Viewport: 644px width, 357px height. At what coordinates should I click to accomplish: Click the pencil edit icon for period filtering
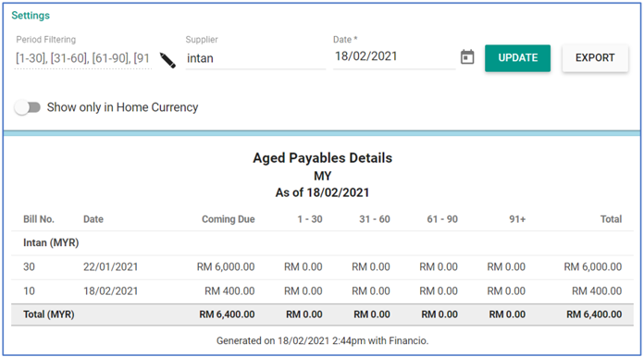coord(167,60)
